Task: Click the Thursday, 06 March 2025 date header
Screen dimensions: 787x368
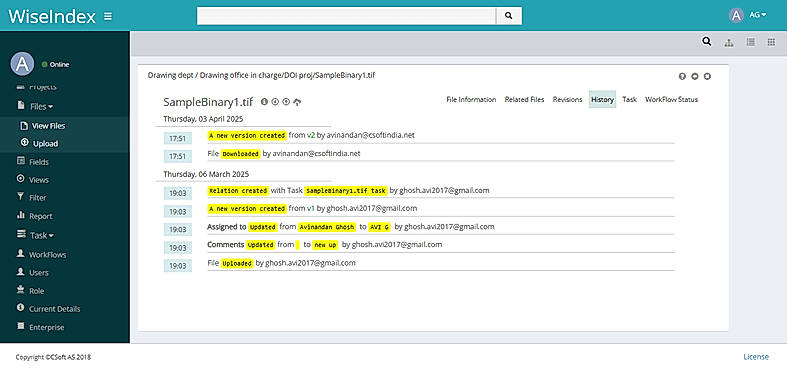Action: point(206,174)
